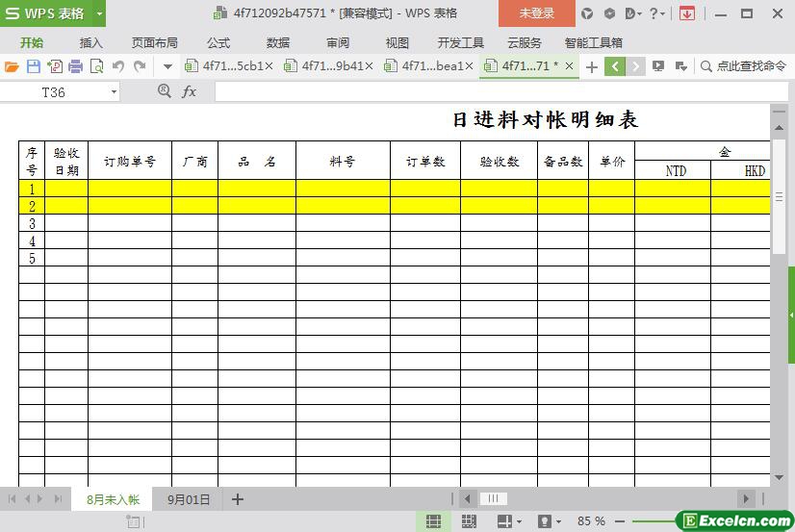Open the skin/theme icon in title bar
The image size is (795, 532).
pyautogui.click(x=587, y=13)
